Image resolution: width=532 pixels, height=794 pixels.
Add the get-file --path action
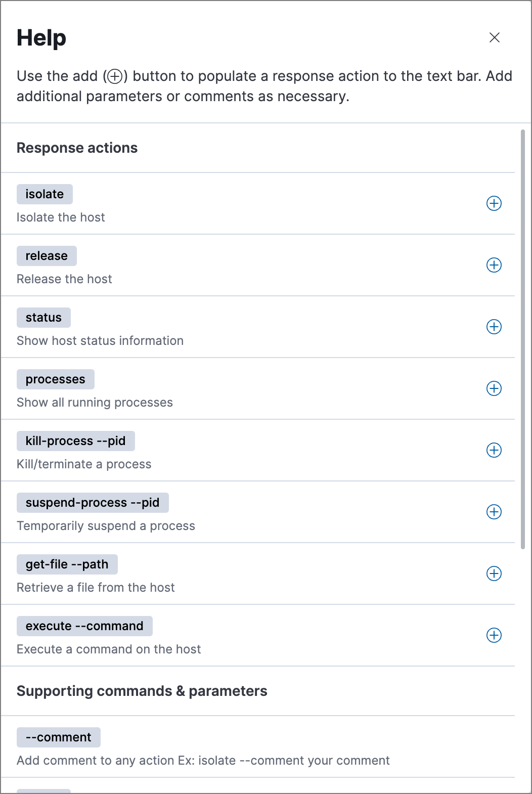[x=494, y=574]
